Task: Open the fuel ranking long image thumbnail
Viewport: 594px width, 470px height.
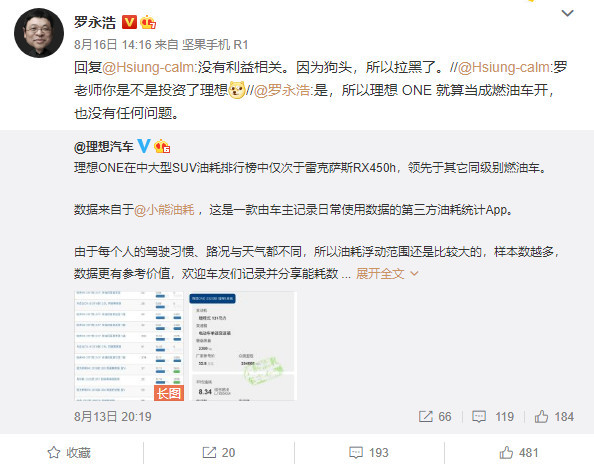Action: pos(129,346)
